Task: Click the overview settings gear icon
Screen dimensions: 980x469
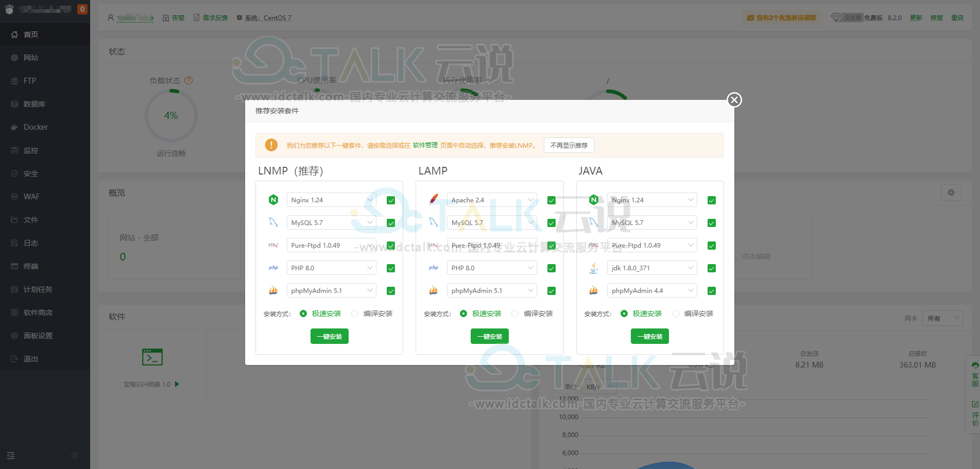Action: pyautogui.click(x=951, y=193)
